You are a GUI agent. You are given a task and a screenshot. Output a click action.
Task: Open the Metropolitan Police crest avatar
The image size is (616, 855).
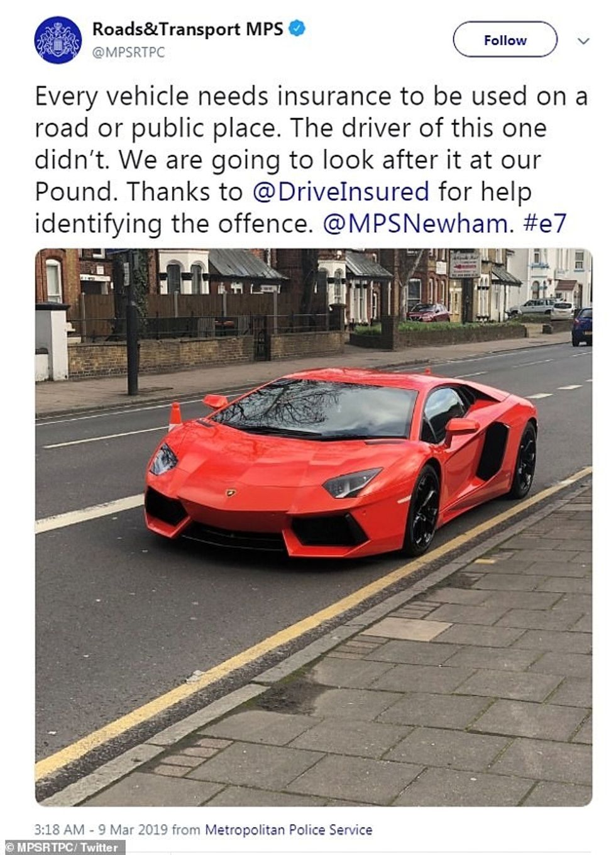(58, 40)
